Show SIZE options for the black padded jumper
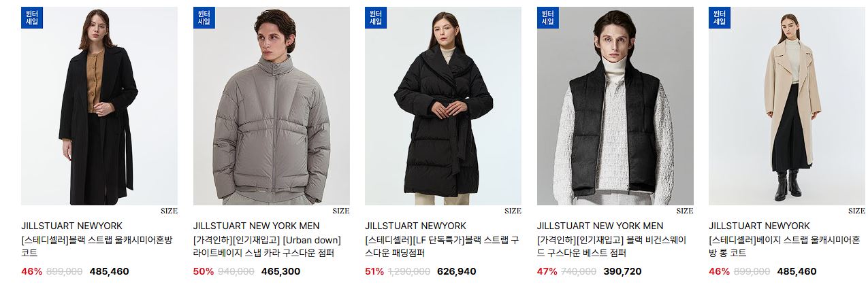Viewport: 868px width, 293px height. [x=513, y=211]
